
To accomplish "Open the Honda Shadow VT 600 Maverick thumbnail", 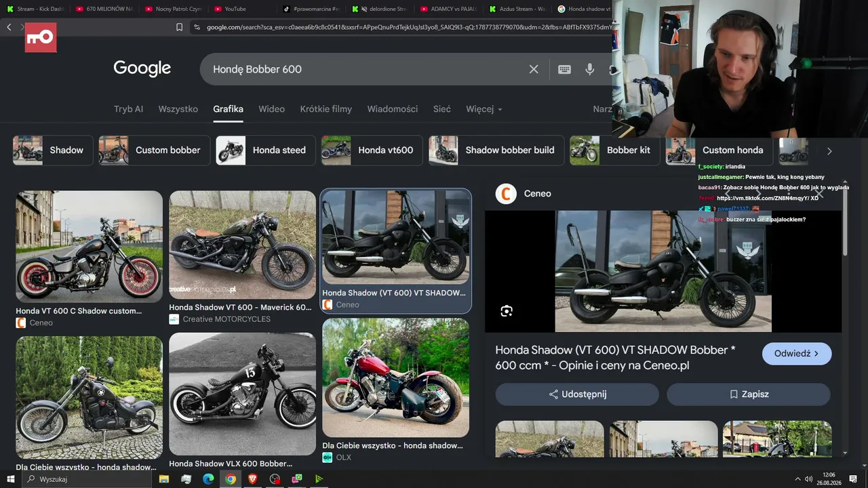I will (x=242, y=243).
